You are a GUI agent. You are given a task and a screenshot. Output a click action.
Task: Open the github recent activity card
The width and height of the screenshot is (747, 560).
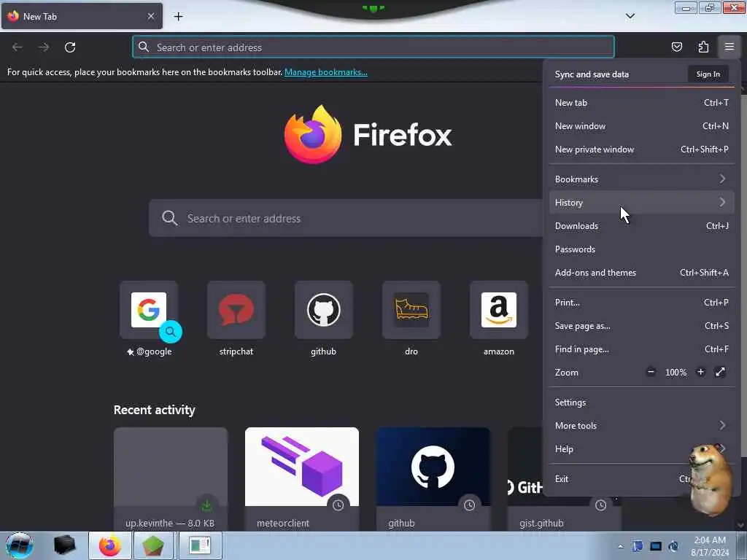coord(433,479)
